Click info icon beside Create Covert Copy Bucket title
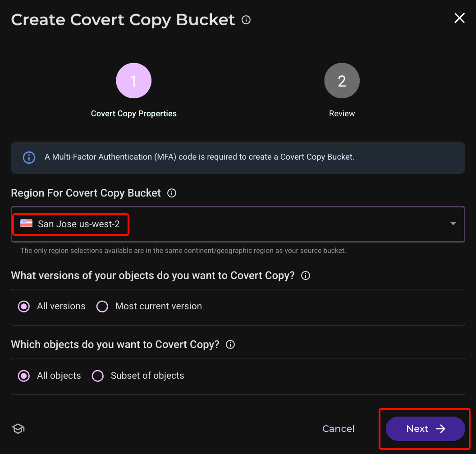Image resolution: width=476 pixels, height=454 pixels. click(246, 20)
